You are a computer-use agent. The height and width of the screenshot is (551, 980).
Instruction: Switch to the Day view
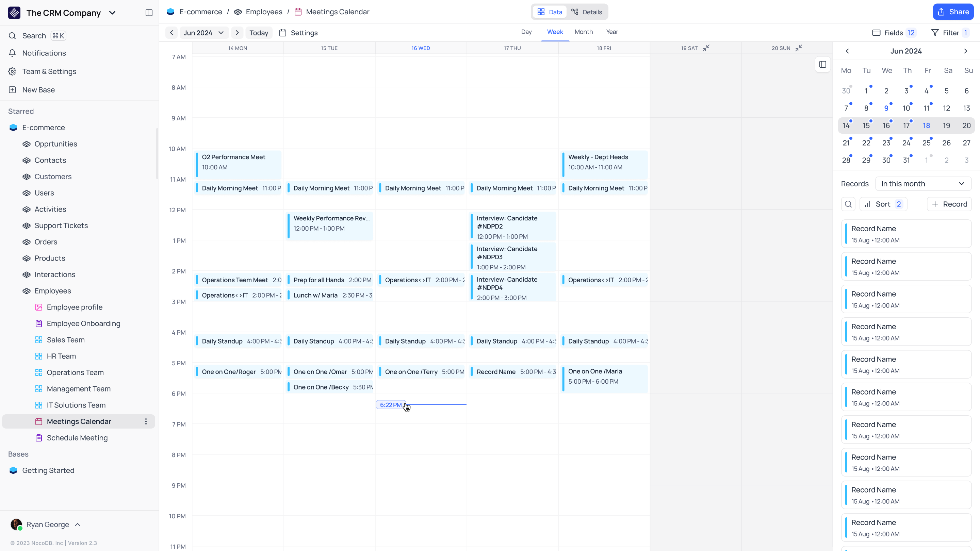(526, 32)
